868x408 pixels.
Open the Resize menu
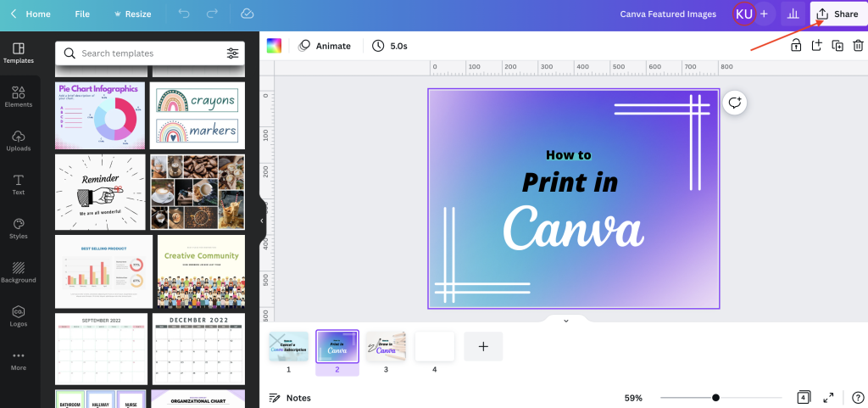pos(131,14)
